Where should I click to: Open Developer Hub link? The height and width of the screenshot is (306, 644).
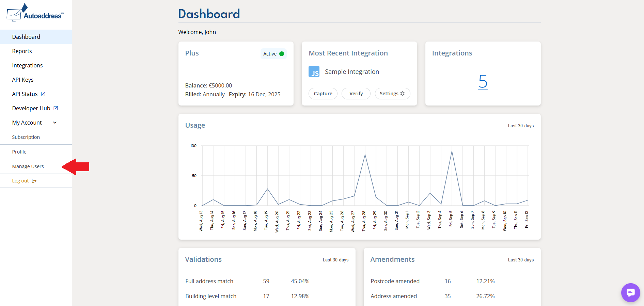(31, 108)
